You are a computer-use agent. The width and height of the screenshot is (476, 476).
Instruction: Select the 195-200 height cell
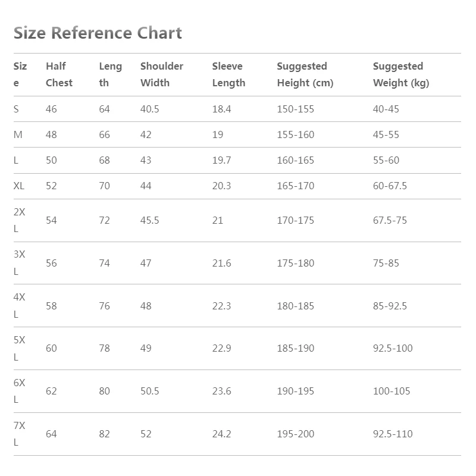(x=295, y=434)
